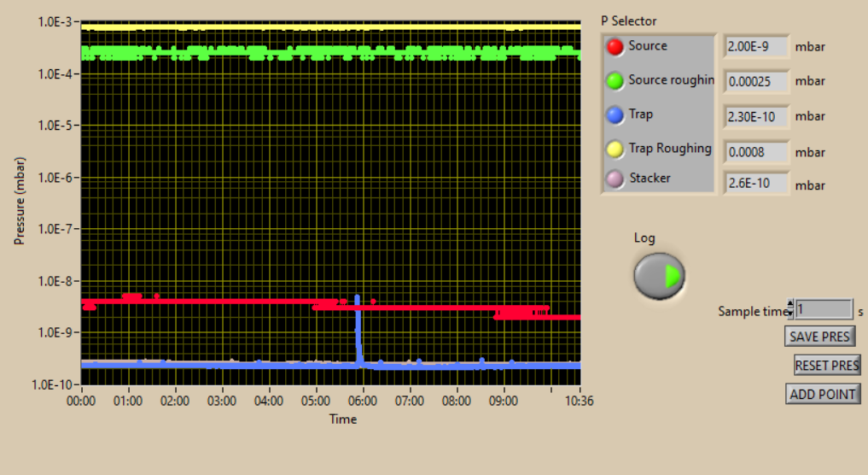The width and height of the screenshot is (868, 475).
Task: Click the Source pressure field 2.00E-9
Action: [x=756, y=46]
